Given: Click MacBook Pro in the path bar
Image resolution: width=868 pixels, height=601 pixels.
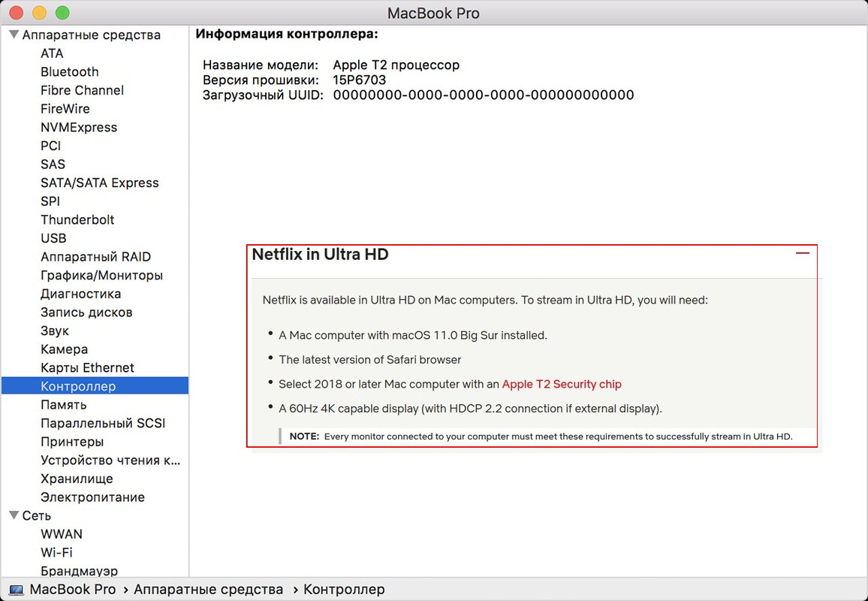Looking at the screenshot, I should tap(73, 590).
